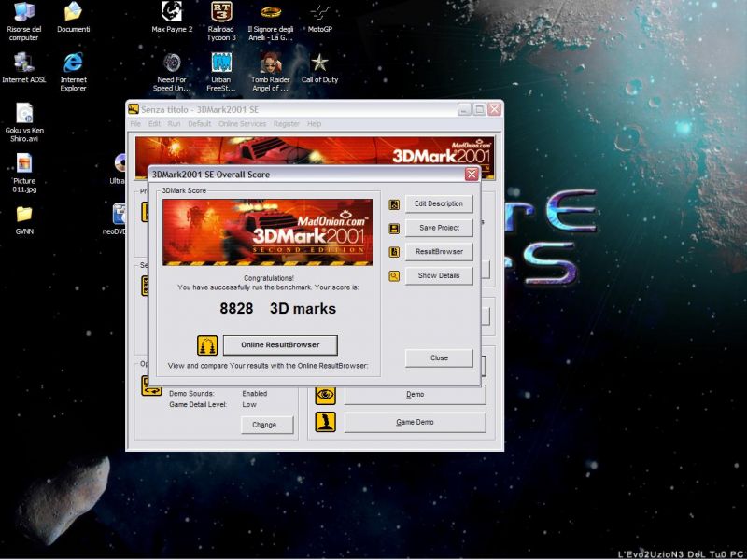The height and width of the screenshot is (560, 747).
Task: Click the Game Demo joystick icon
Action: [325, 422]
